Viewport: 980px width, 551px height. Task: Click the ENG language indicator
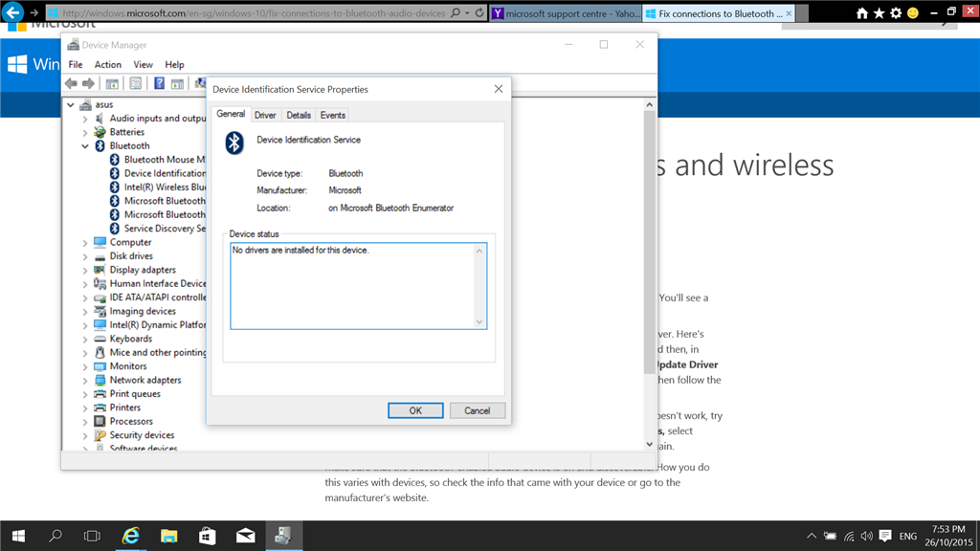(907, 536)
